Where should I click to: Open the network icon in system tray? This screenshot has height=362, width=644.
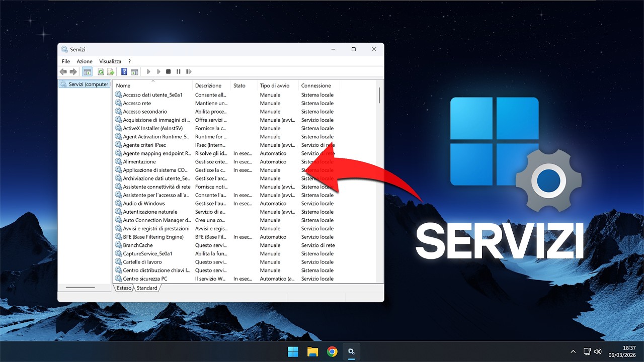tap(587, 351)
